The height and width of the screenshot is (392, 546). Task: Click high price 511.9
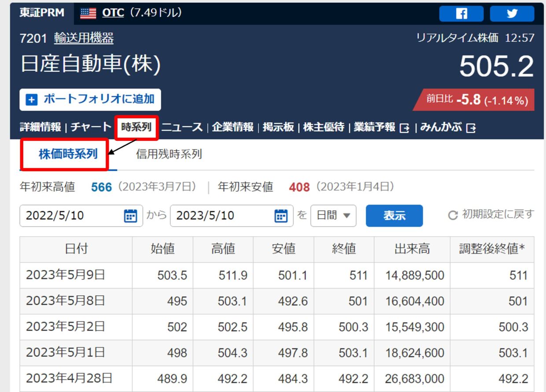click(x=233, y=276)
